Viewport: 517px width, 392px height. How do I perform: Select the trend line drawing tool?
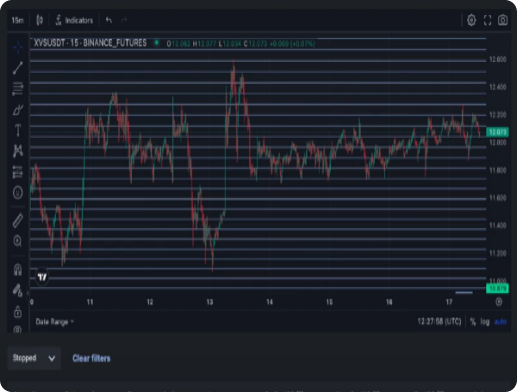[18, 68]
